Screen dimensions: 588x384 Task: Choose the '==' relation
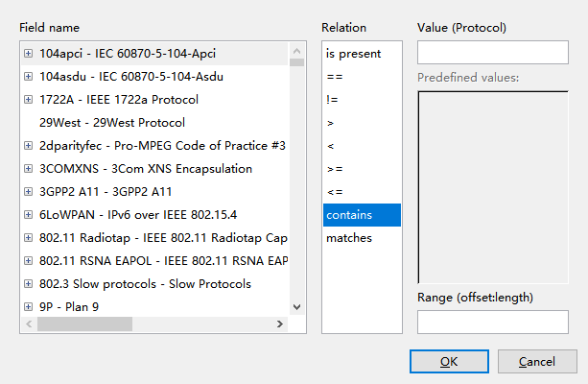pyautogui.click(x=335, y=77)
